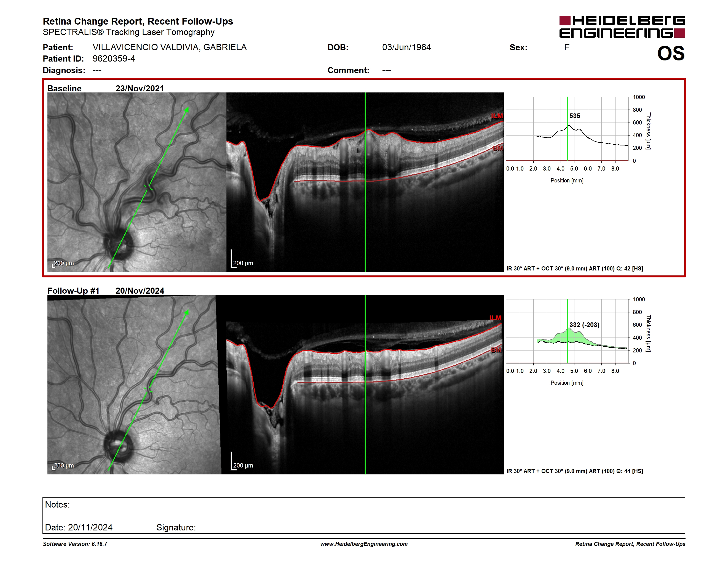Viewport: 728px width, 563px height.
Task: Click 'Software Version: 6.16.7' in the footer
Action: (x=75, y=544)
